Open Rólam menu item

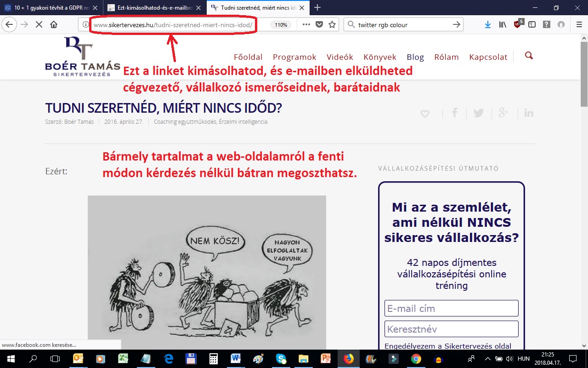pyautogui.click(x=447, y=57)
